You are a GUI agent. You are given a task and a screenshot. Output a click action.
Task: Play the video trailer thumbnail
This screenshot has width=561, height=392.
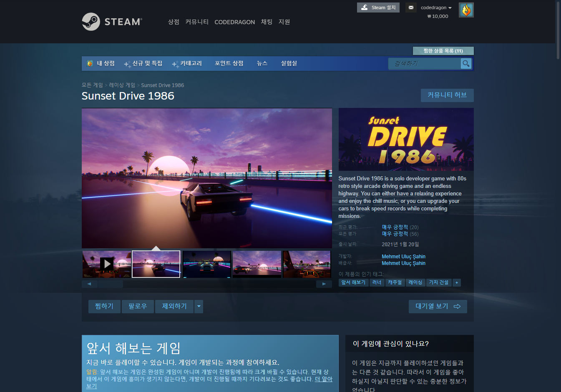pyautogui.click(x=107, y=264)
